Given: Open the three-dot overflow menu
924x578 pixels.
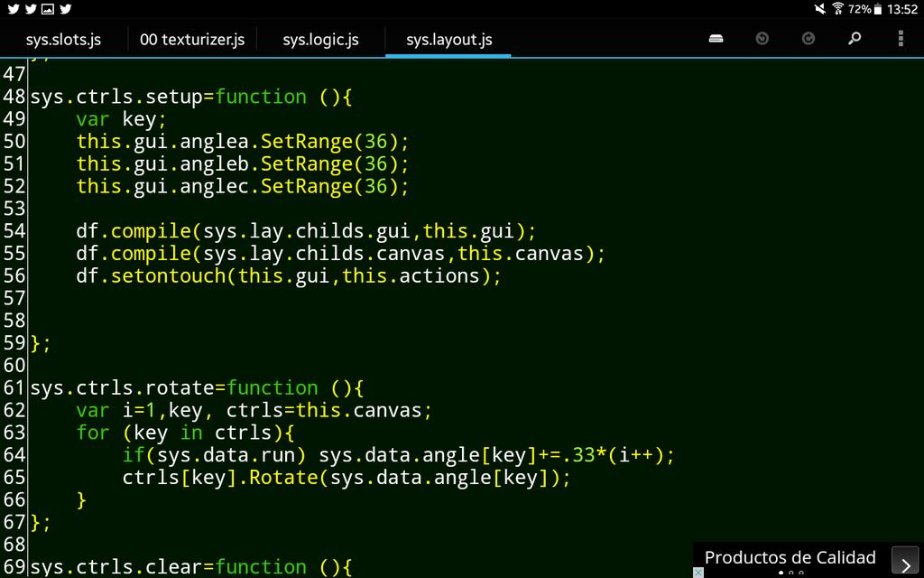Looking at the screenshot, I should point(901,39).
